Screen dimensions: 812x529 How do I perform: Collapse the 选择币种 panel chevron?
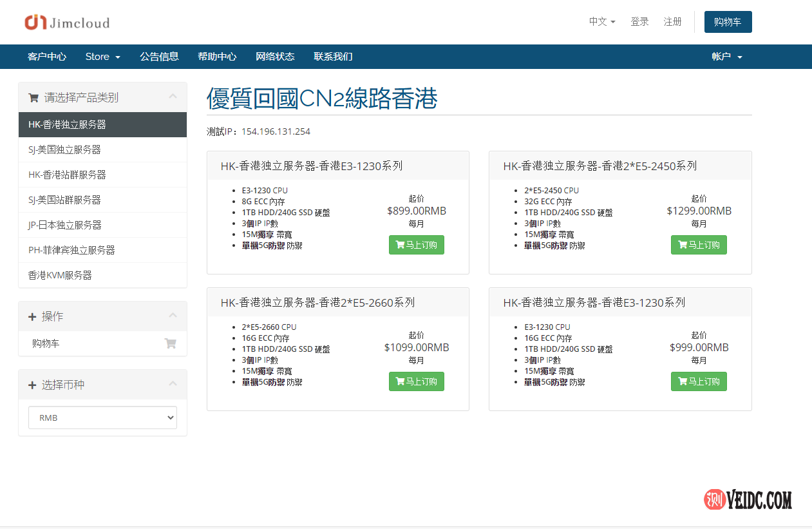(x=173, y=384)
